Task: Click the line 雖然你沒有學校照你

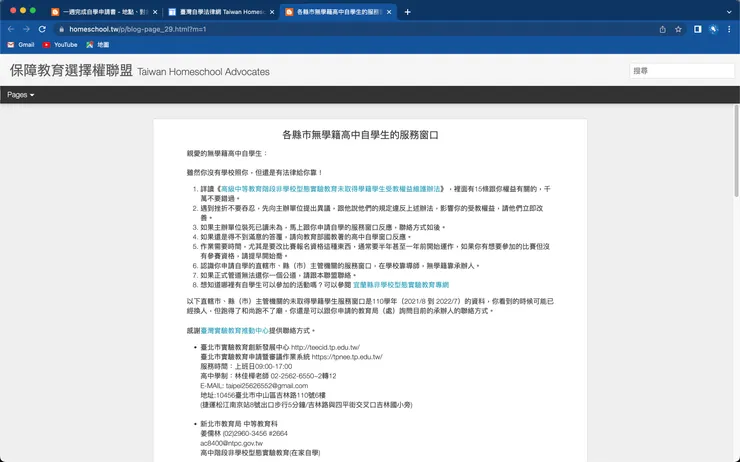Action: (x=254, y=173)
